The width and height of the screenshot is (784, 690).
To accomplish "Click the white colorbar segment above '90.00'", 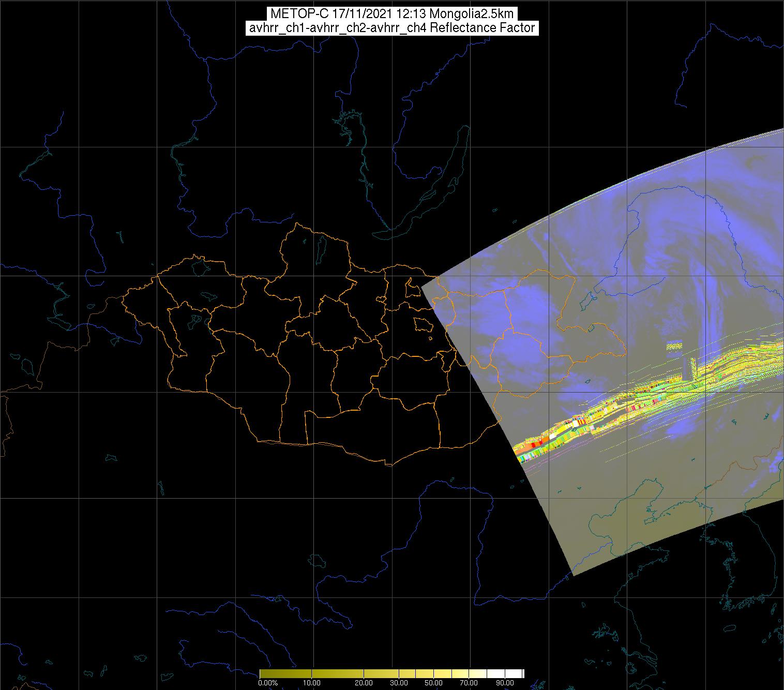I will pyautogui.click(x=513, y=673).
